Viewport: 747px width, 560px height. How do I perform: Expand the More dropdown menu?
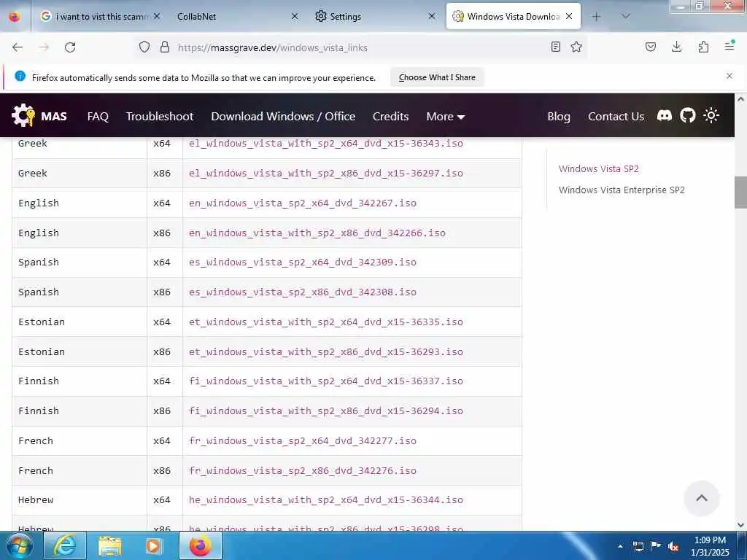(445, 116)
